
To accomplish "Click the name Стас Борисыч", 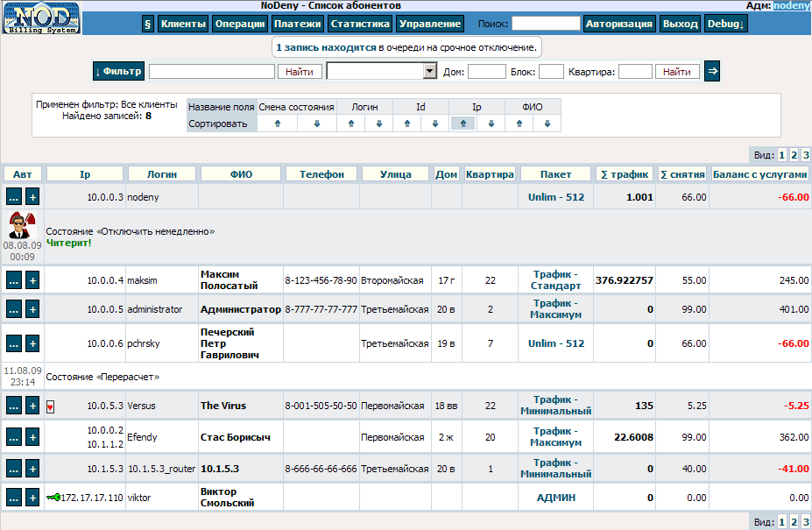I will 236,437.
